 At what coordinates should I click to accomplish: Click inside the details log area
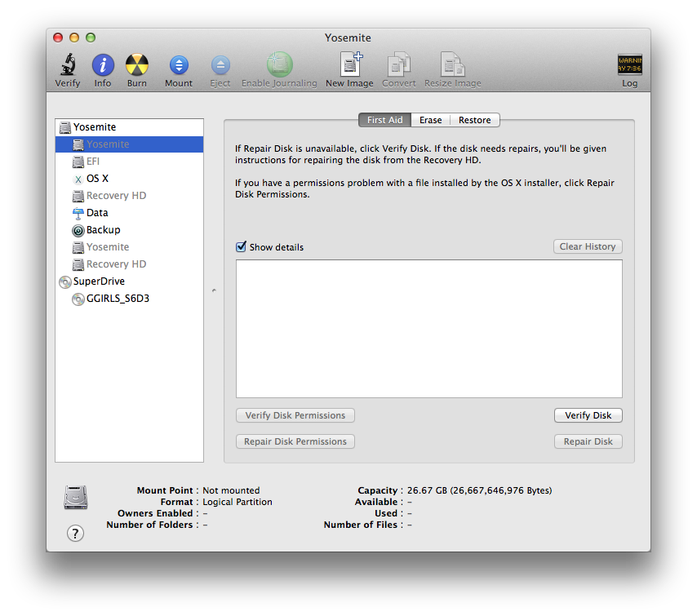429,329
